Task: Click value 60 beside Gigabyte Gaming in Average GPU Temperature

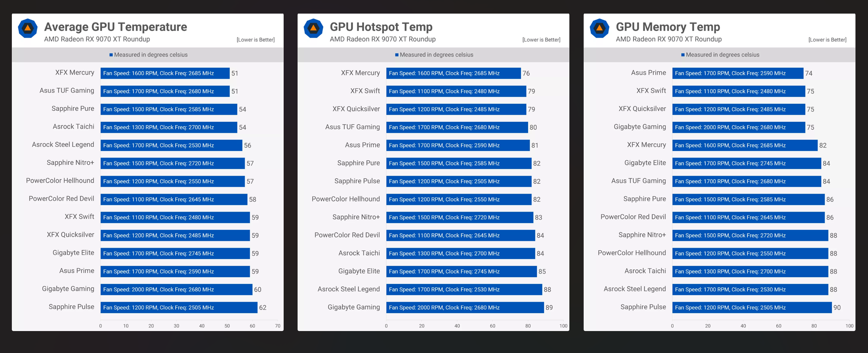Action: [x=258, y=290]
